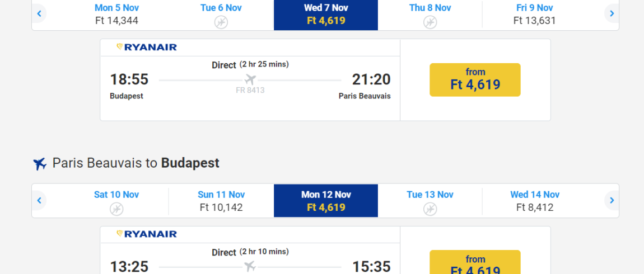Select return flight fare yellow button
644x274 pixels.
475,262
